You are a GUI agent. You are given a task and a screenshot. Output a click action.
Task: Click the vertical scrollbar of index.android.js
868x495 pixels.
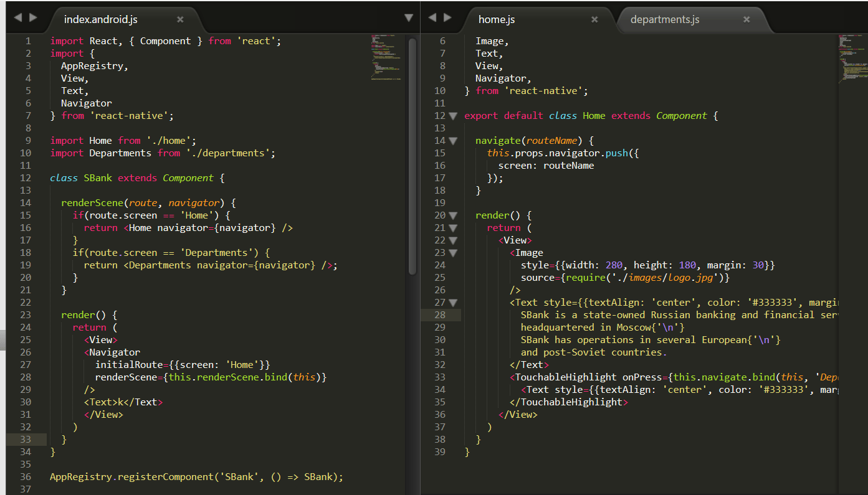pyautogui.click(x=413, y=156)
